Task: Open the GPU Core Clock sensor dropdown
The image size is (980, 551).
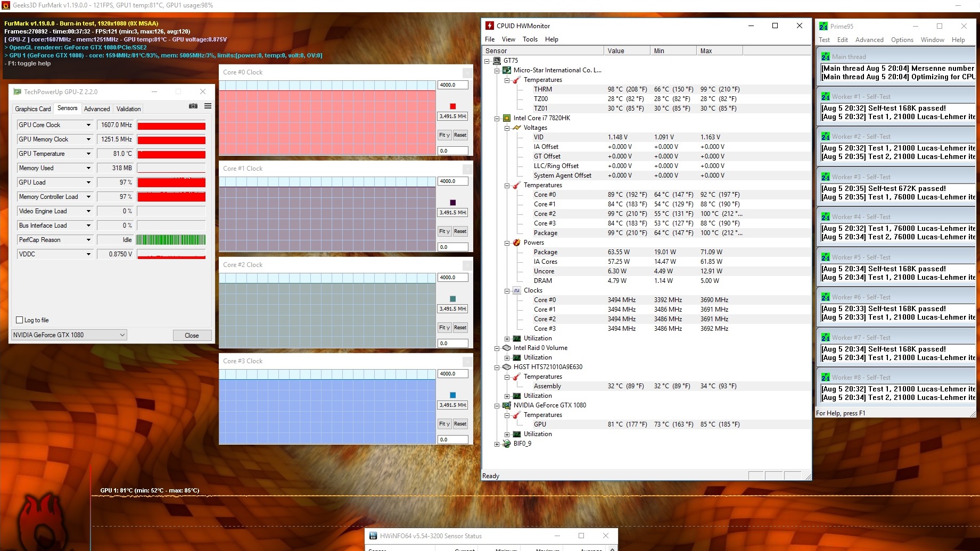Action: [88, 125]
